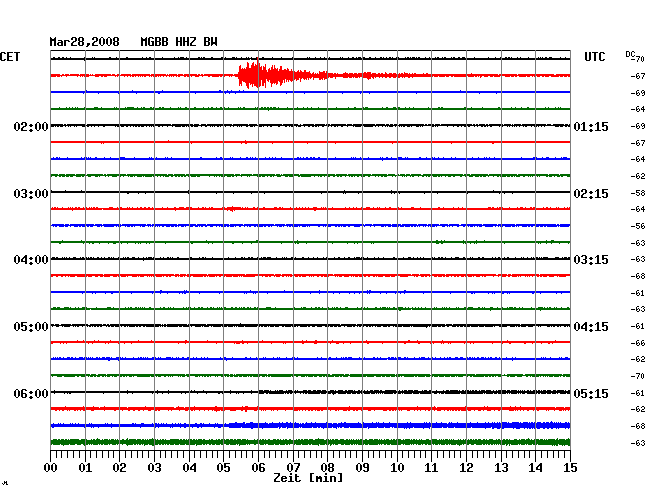
Task: Click the thickened black trace after 06:00
Action: [415, 392]
